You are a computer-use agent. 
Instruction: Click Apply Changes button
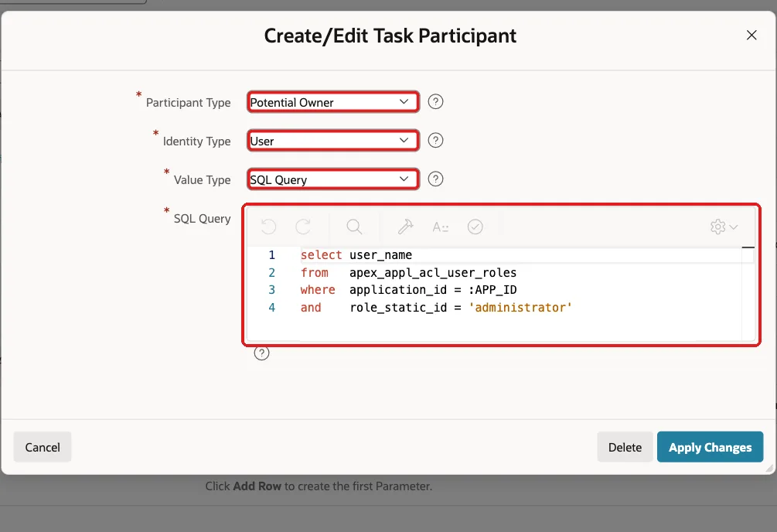click(710, 447)
